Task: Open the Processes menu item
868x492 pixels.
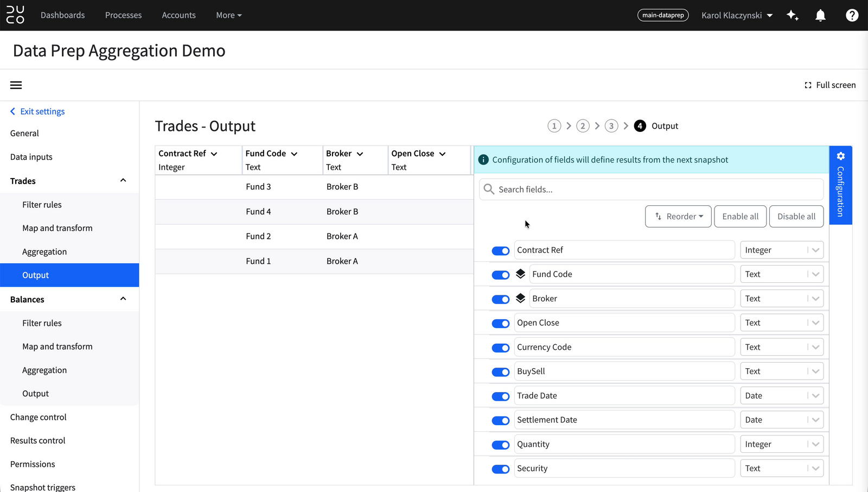Action: pyautogui.click(x=123, y=15)
